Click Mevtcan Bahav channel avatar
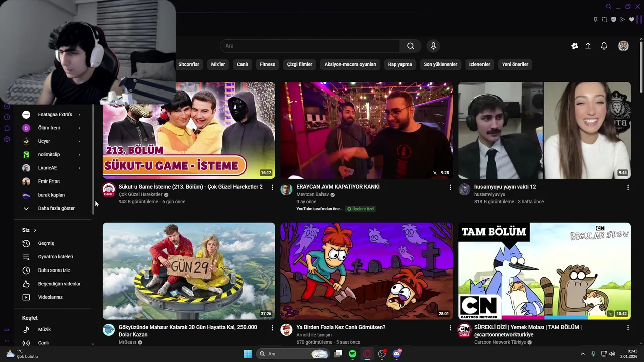Screen dimensions: 644x362 pyautogui.click(x=286, y=190)
